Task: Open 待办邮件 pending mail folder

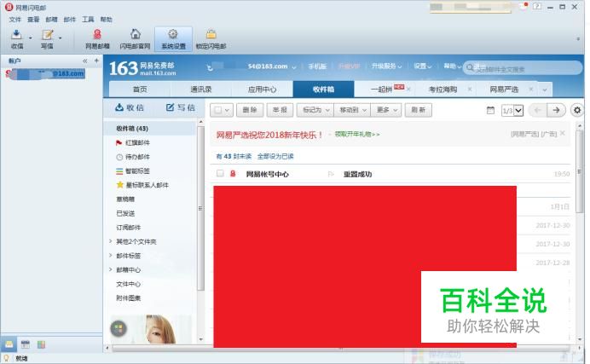Action: point(133,157)
